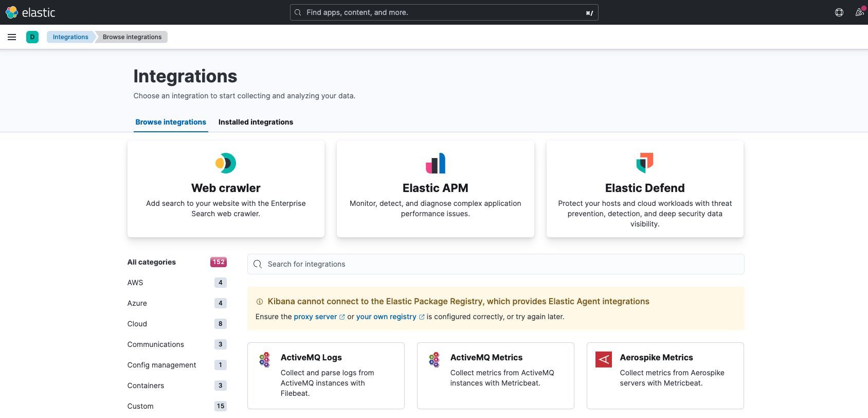Image resolution: width=868 pixels, height=418 pixels.
Task: Click the Cloud count badge 8
Action: pos(221,324)
